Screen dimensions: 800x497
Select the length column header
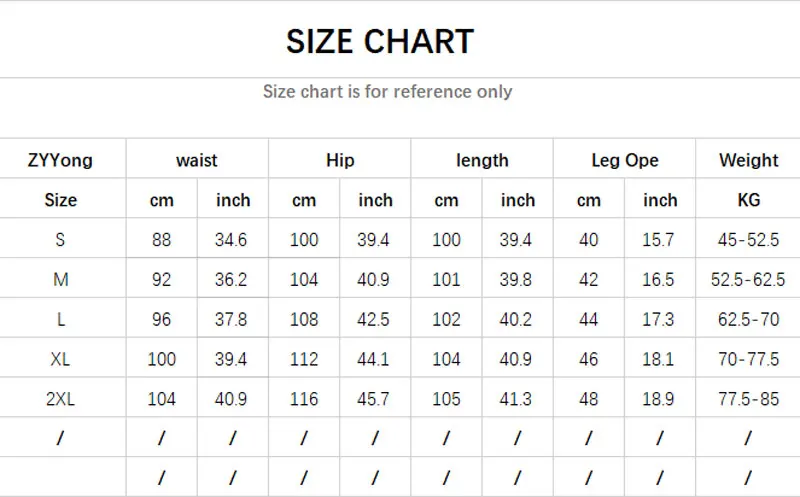[482, 160]
